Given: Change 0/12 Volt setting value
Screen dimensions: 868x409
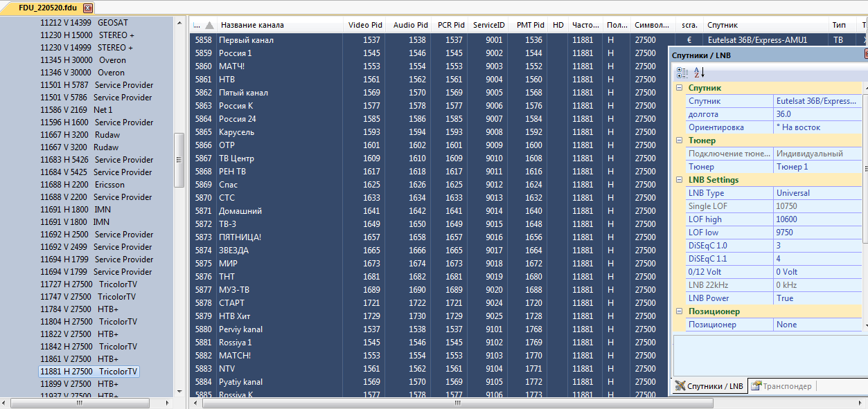Looking at the screenshot, I should [x=817, y=272].
